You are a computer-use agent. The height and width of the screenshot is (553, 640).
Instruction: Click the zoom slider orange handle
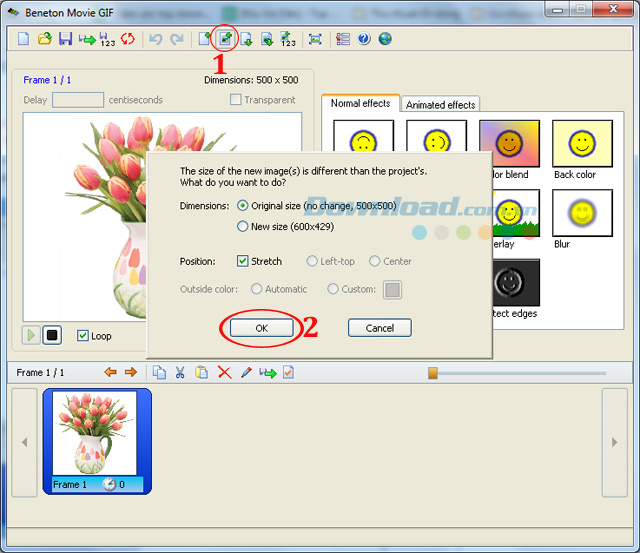(433, 373)
